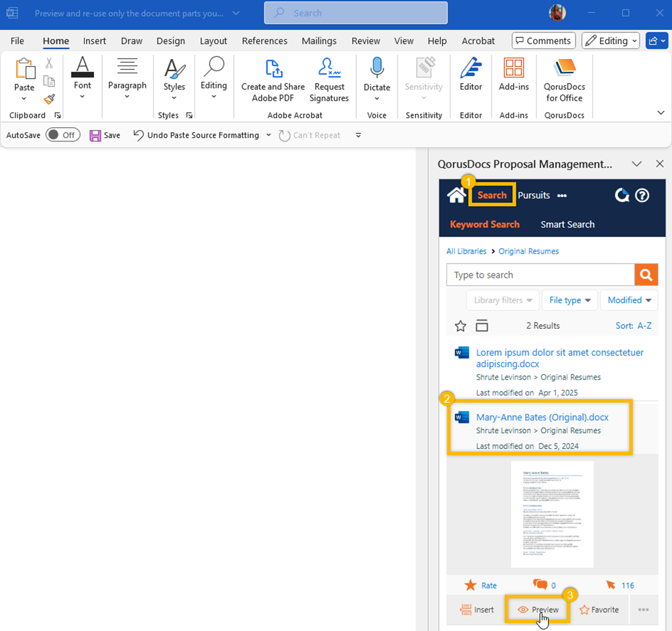Open the Comments button
This screenshot has width=672, height=631.
pyautogui.click(x=544, y=41)
